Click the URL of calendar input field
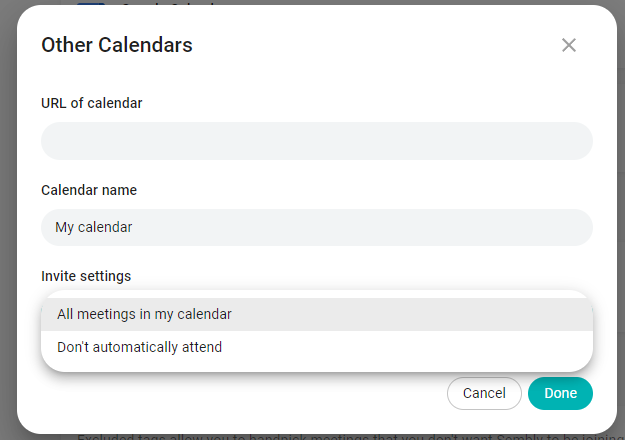Viewport: 625px width, 440px height. coord(316,141)
